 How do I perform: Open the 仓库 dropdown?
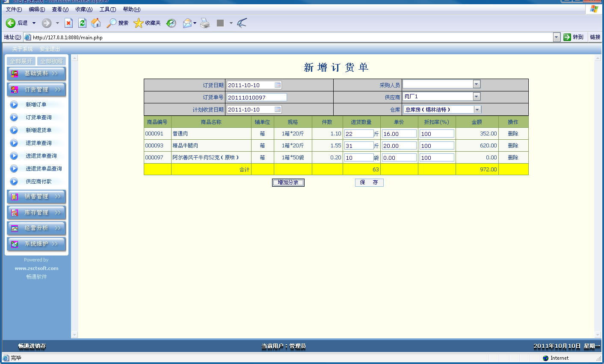click(x=477, y=109)
